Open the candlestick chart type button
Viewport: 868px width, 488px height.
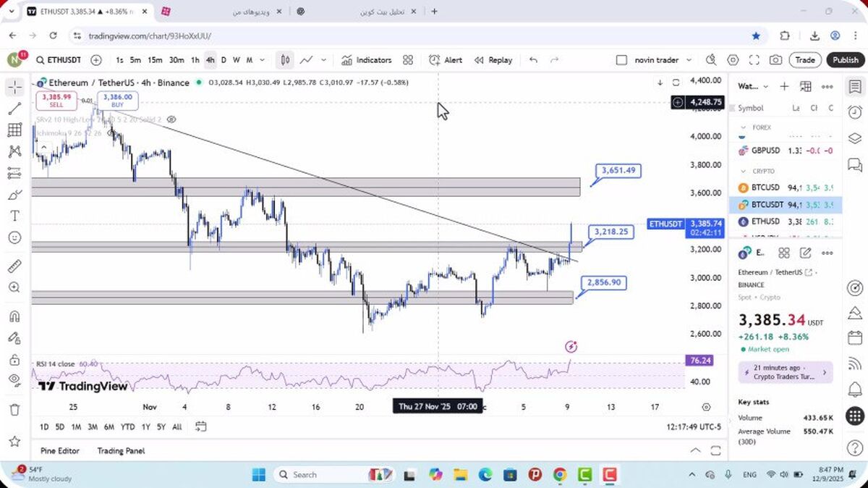pyautogui.click(x=286, y=60)
